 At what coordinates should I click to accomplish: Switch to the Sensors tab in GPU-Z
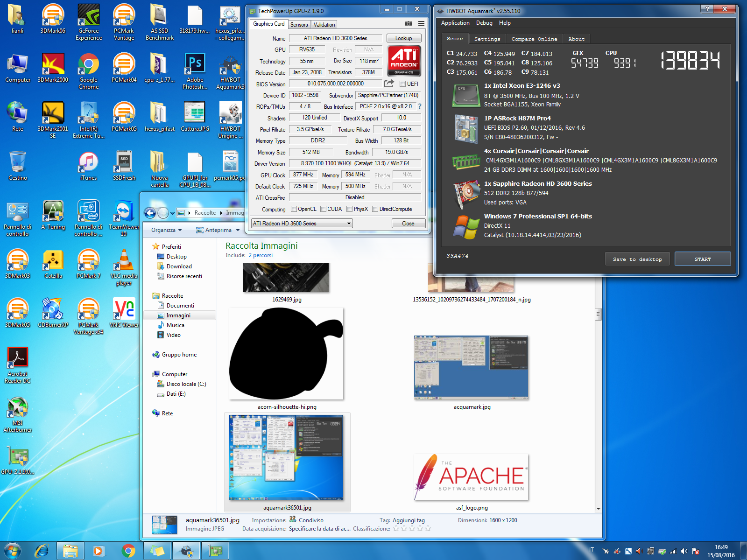click(x=299, y=25)
